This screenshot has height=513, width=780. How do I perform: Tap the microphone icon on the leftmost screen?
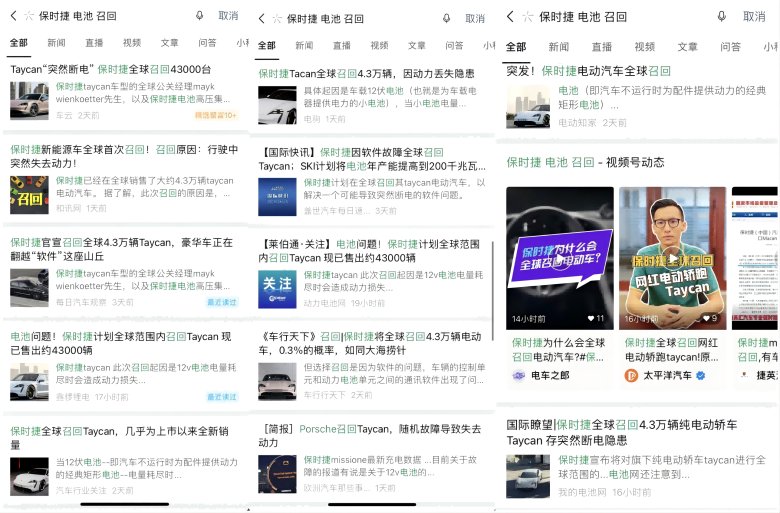pos(199,16)
